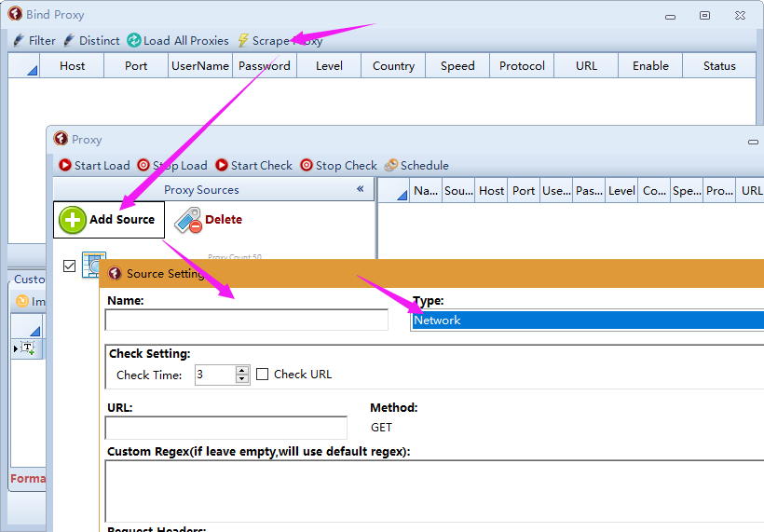This screenshot has height=532, width=764.
Task: Open the Type dropdown showing Network
Action: click(x=587, y=321)
